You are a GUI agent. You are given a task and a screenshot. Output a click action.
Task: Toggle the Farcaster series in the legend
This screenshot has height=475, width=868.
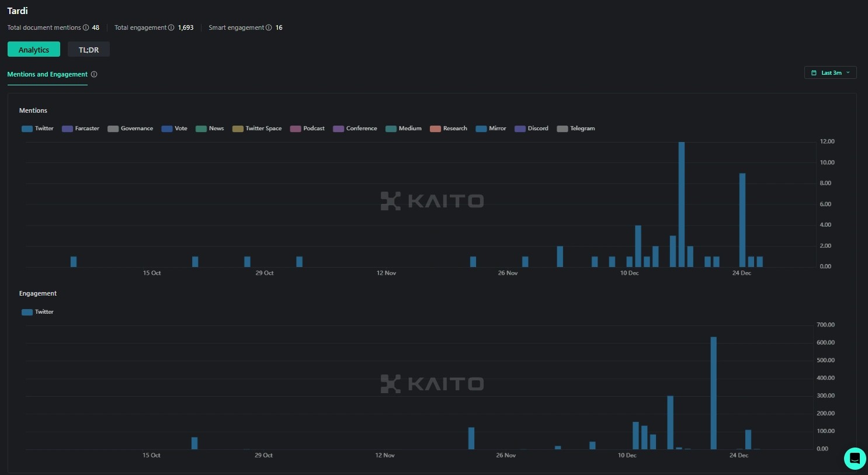point(81,129)
